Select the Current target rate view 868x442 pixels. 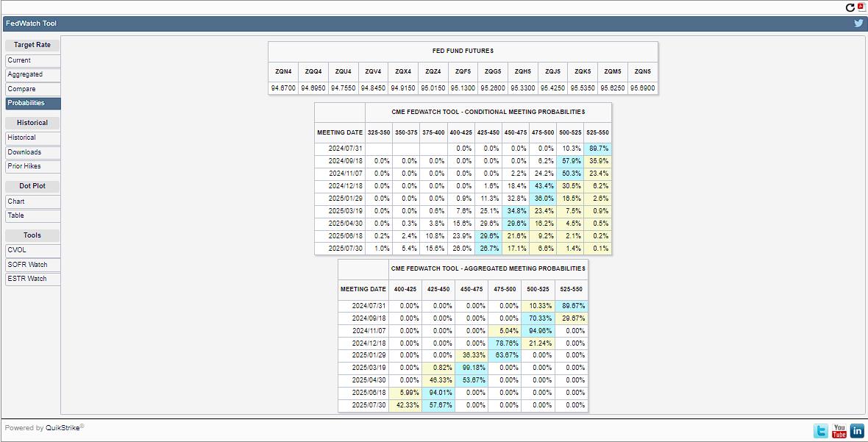[x=33, y=60]
